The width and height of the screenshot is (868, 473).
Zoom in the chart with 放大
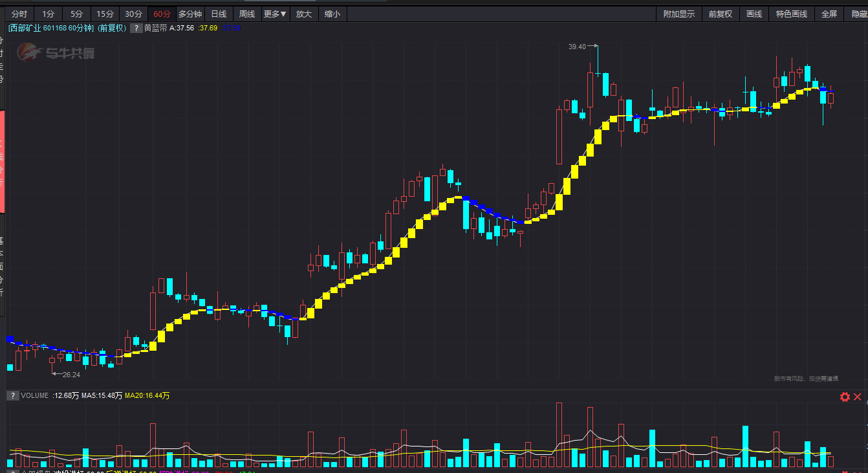(304, 14)
